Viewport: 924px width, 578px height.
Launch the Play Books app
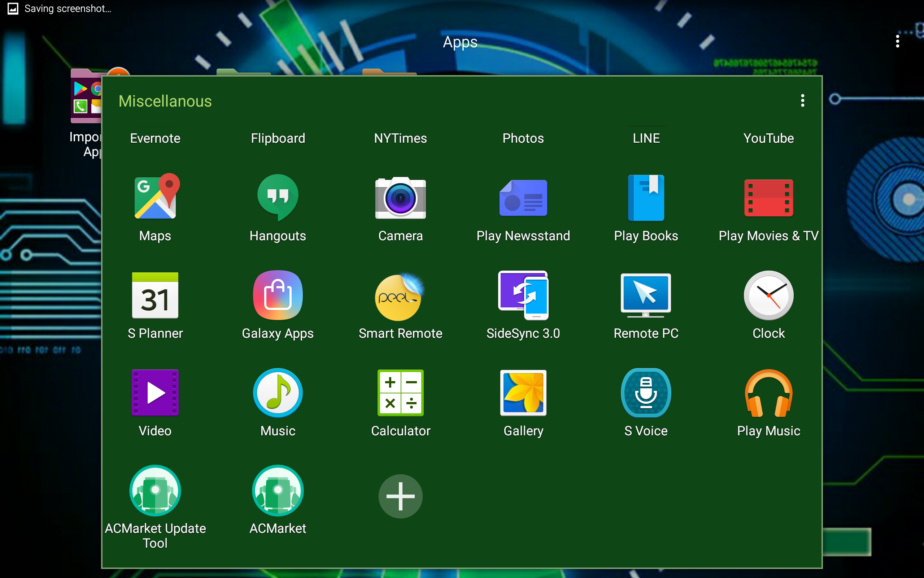646,198
